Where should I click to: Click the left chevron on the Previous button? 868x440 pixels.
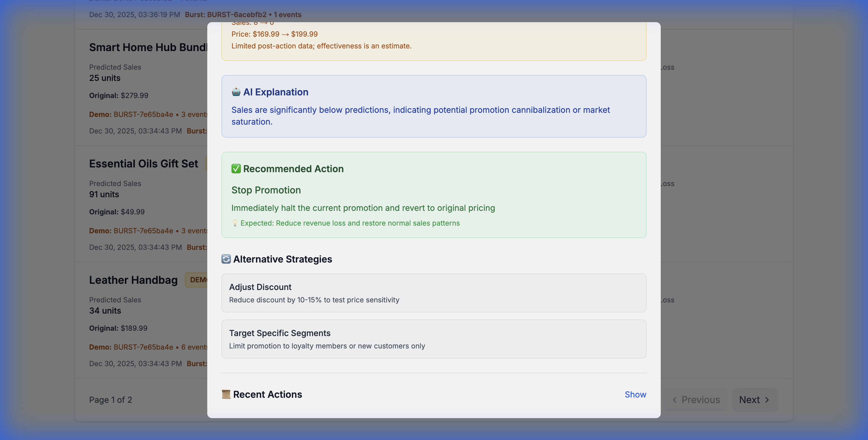[675, 400]
